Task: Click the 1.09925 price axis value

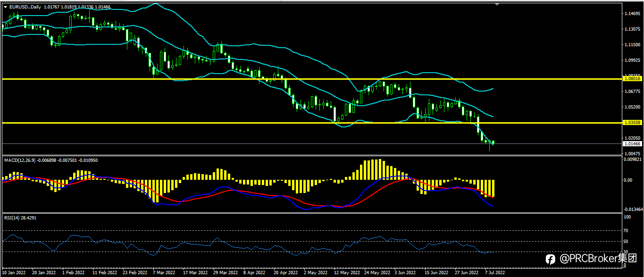Action: [x=632, y=60]
